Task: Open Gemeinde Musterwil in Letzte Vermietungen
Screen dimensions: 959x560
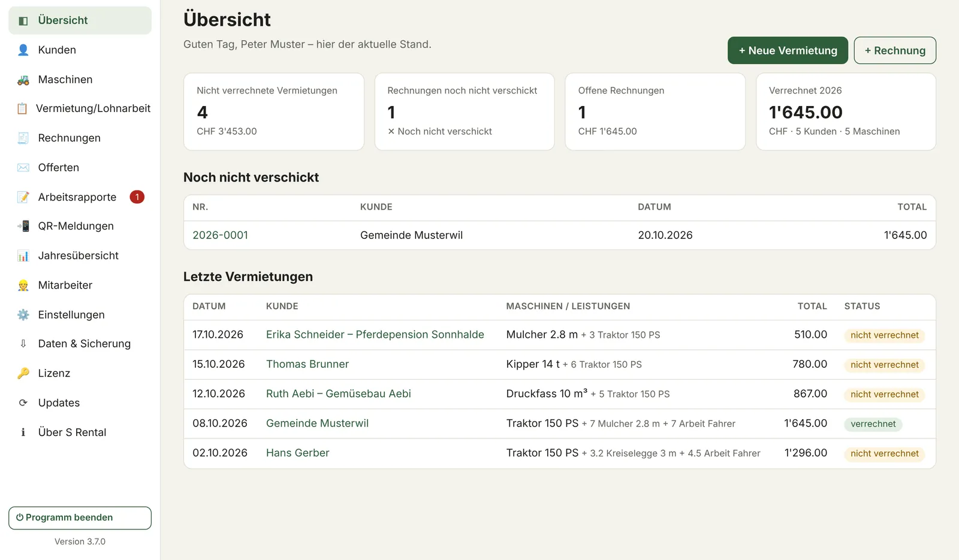Action: (317, 423)
